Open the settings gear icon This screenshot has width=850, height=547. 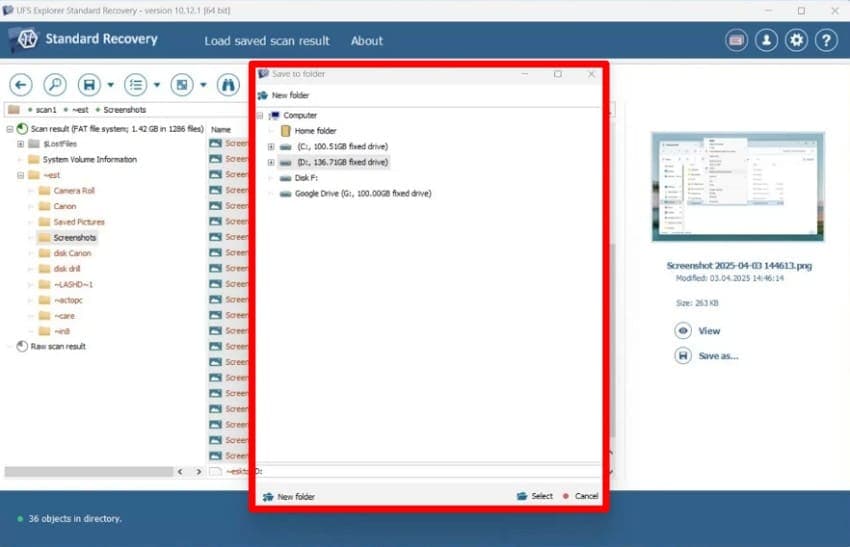(x=796, y=40)
